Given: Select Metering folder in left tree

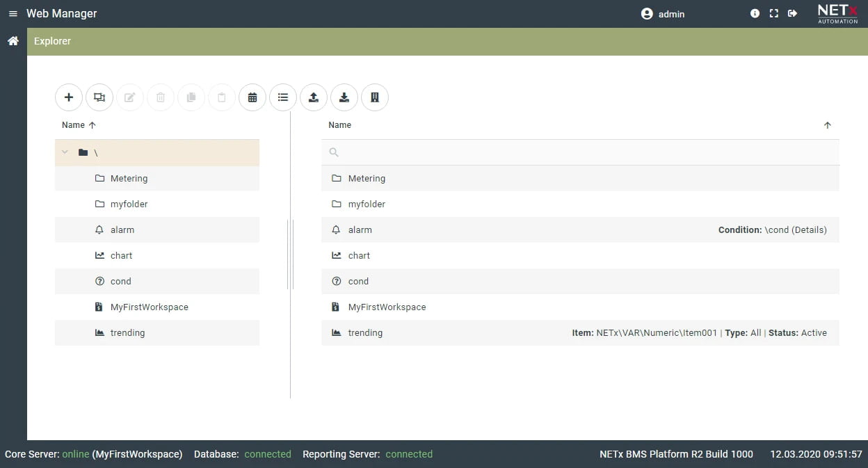Looking at the screenshot, I should pyautogui.click(x=157, y=178).
